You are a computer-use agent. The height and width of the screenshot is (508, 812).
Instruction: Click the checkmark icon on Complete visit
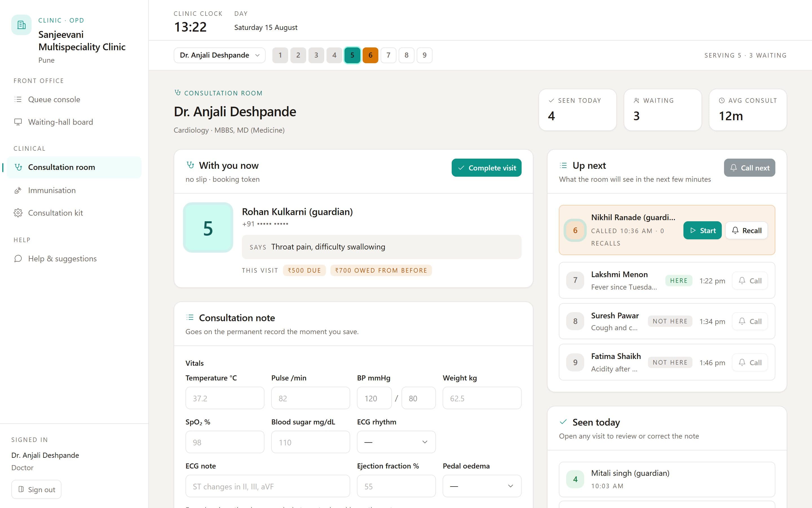(x=461, y=168)
